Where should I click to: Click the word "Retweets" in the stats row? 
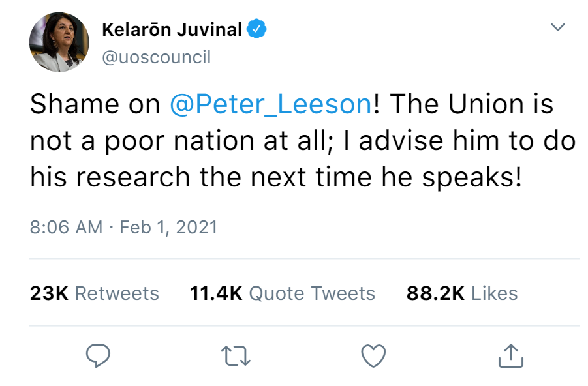click(117, 293)
